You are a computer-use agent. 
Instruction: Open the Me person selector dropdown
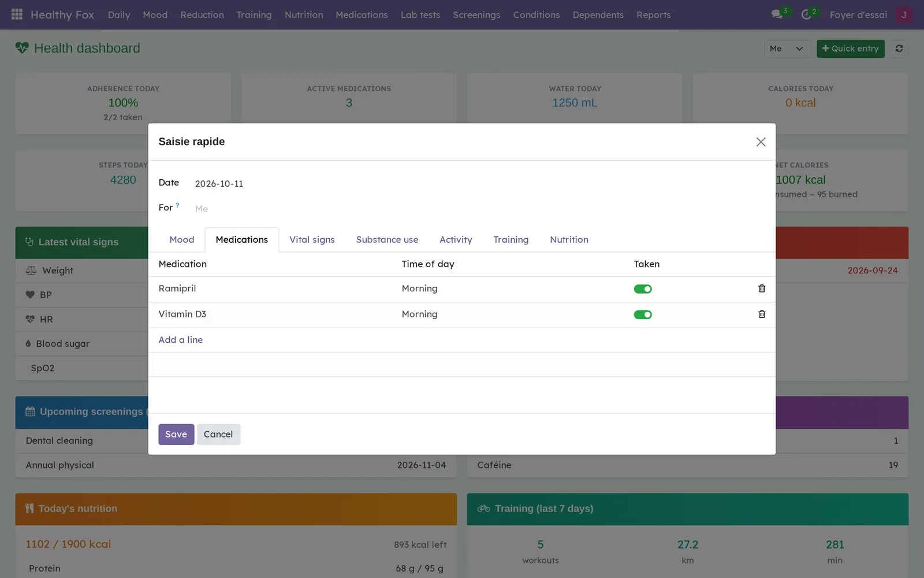pyautogui.click(x=787, y=49)
